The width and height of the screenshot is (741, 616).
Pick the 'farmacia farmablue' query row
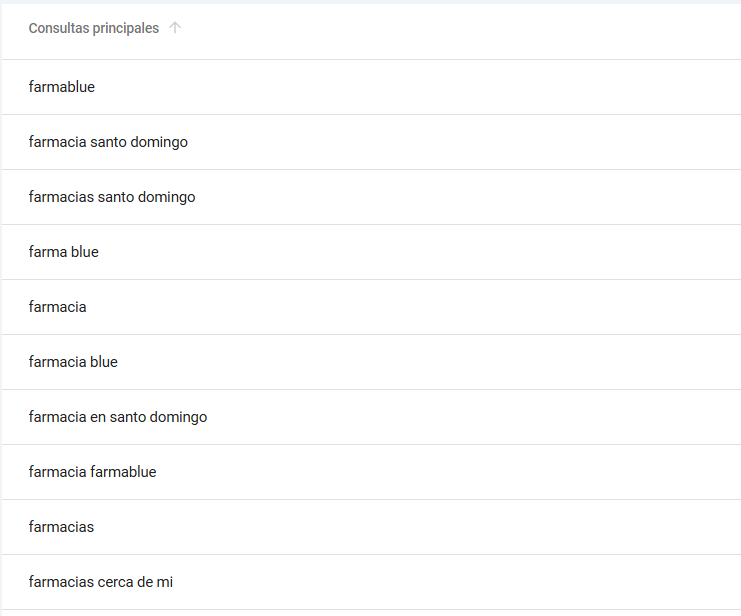371,472
